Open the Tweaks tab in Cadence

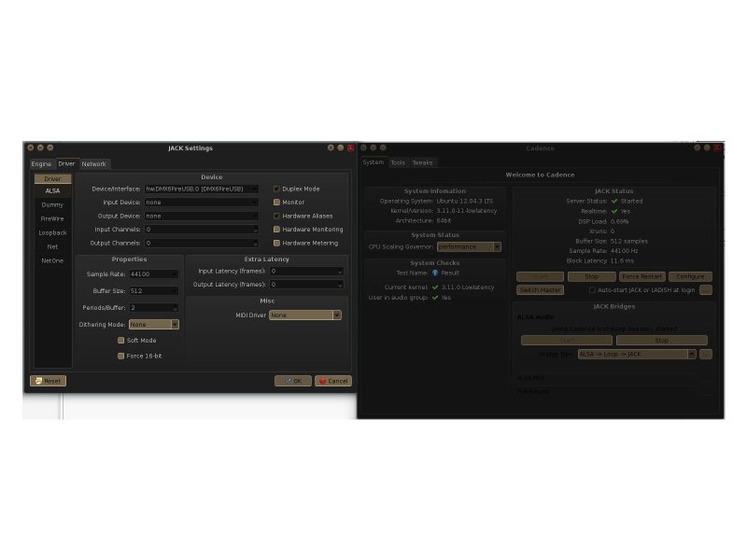(x=423, y=162)
